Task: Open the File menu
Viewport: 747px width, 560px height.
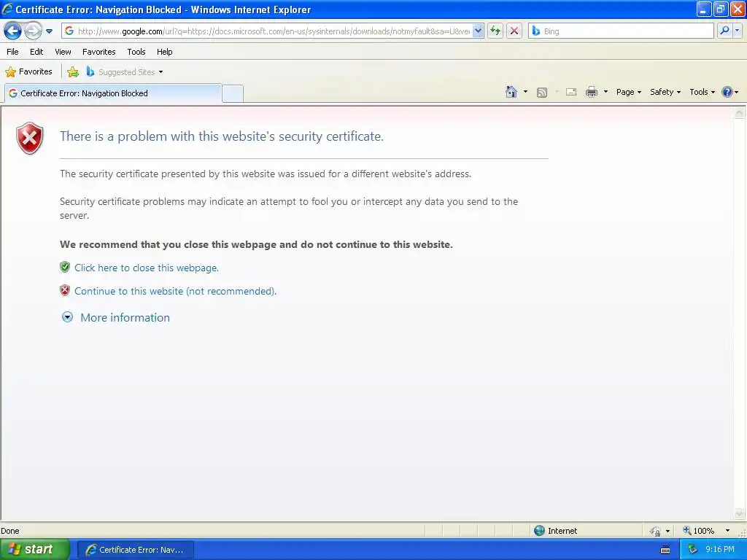Action: pyautogui.click(x=13, y=52)
